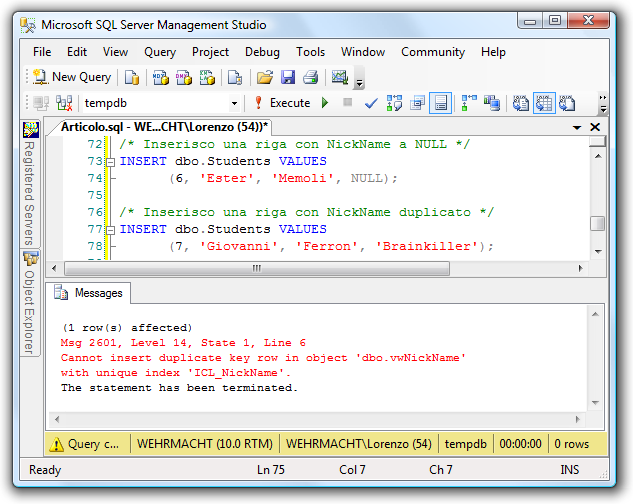The image size is (633, 504).
Task: Open the tempdb database dropdown
Action: 234,103
